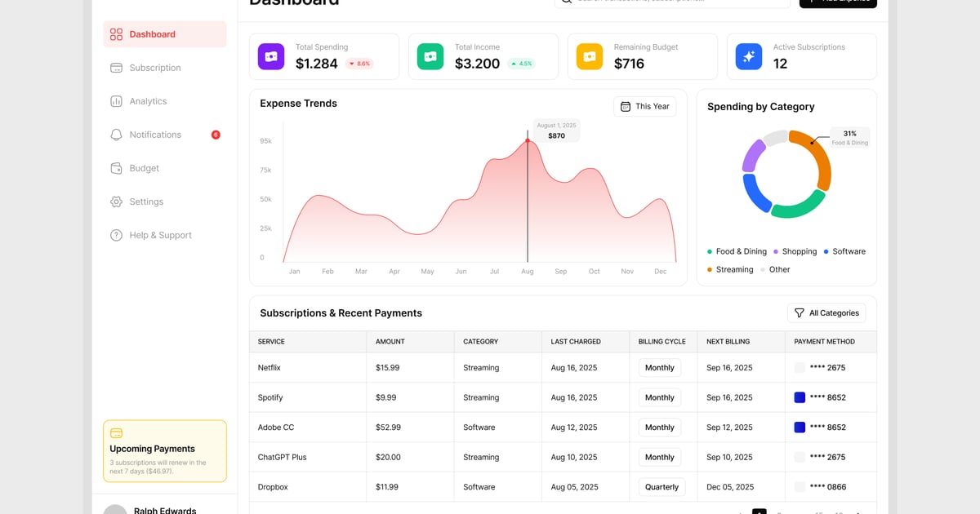The height and width of the screenshot is (514, 980).
Task: Open Netflix's Monthly billing cycle selector
Action: (659, 368)
